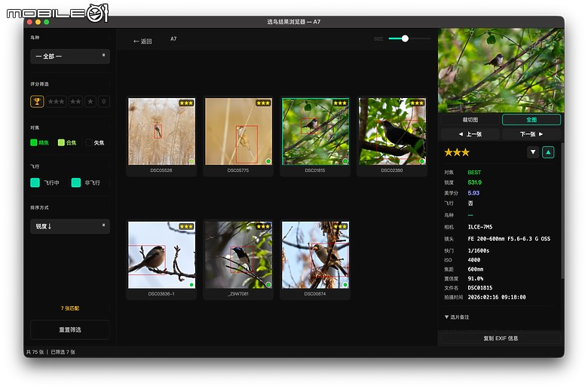Click capture time 2026:02:16 09:18:00
The image size is (588, 389).
pos(497,297)
